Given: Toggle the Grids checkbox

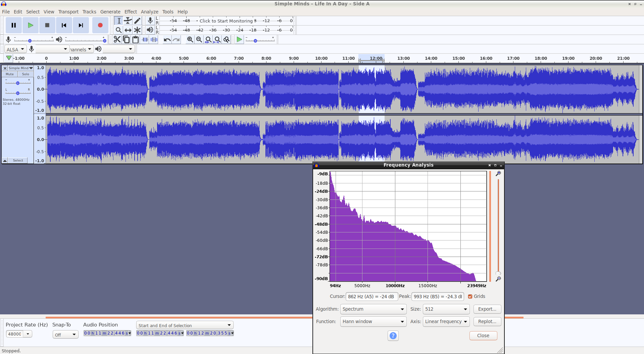Looking at the screenshot, I should (470, 297).
